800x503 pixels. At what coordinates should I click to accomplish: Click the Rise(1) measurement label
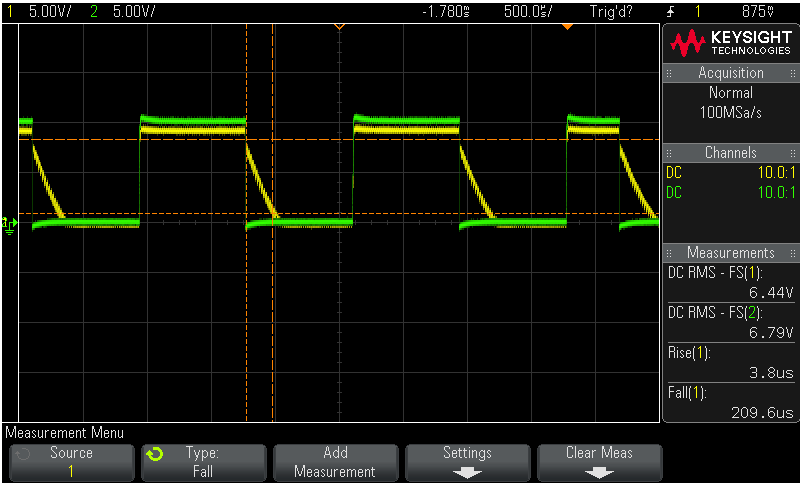point(689,353)
